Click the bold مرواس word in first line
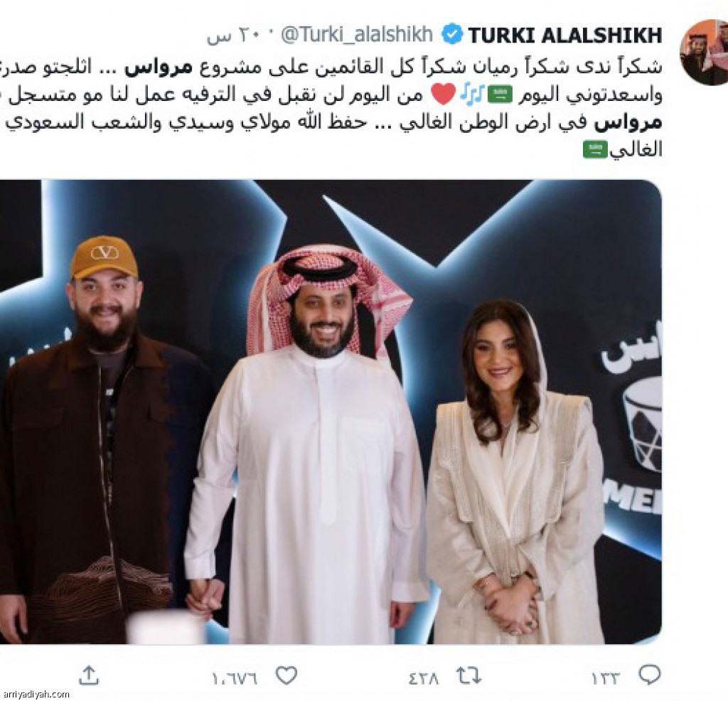728x701 pixels. click(159, 68)
